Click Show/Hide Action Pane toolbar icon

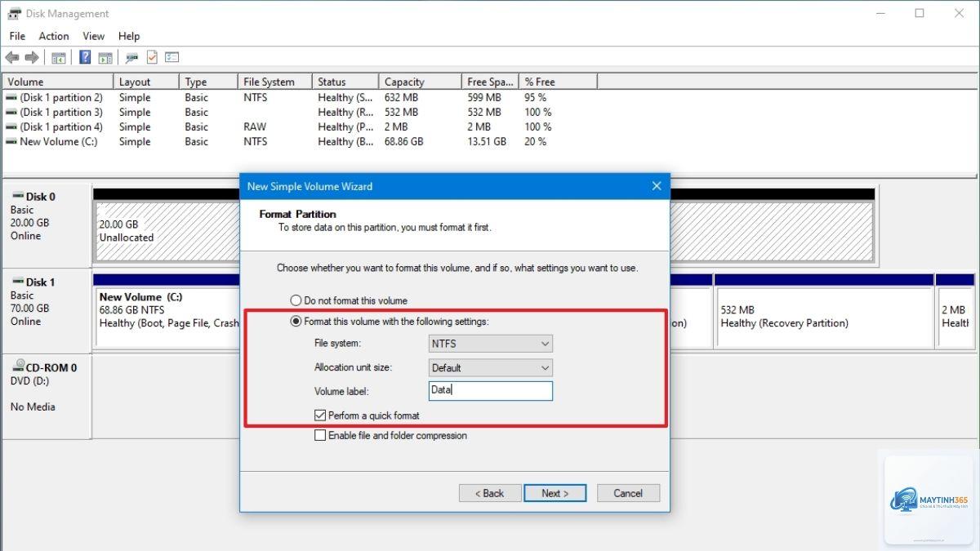tap(105, 57)
